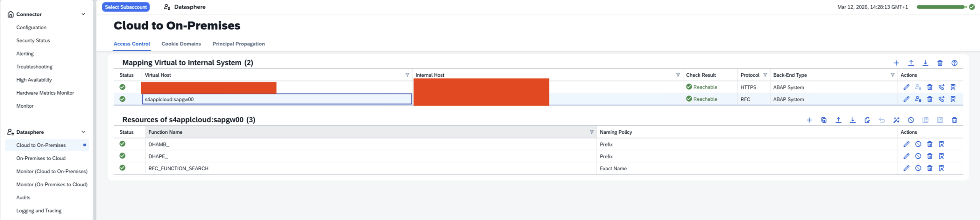Disable the DHAPE_ resource
980x220 pixels.
click(x=918, y=156)
